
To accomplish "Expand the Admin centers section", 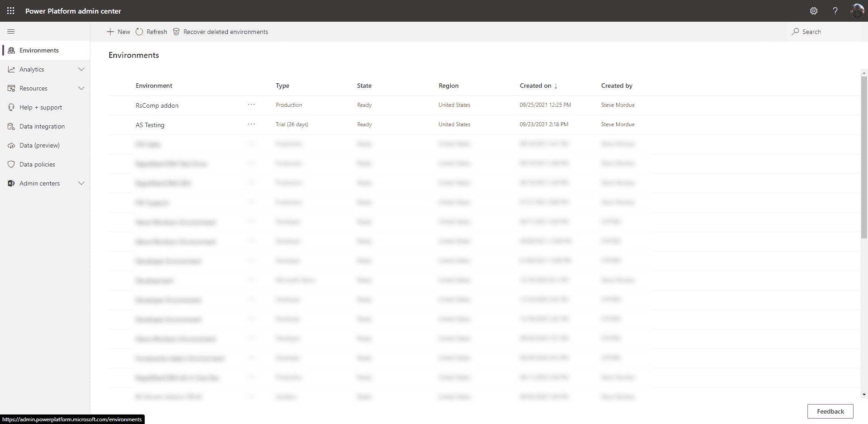I will pos(81,183).
